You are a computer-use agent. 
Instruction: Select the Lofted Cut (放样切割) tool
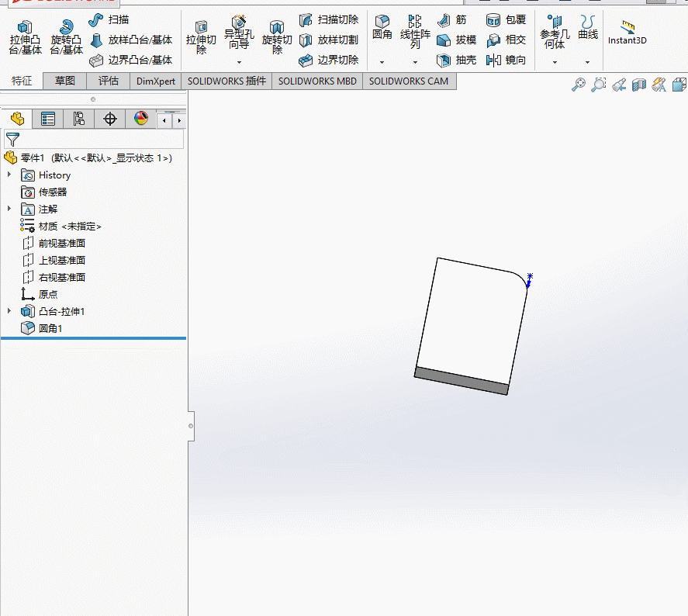[x=329, y=40]
